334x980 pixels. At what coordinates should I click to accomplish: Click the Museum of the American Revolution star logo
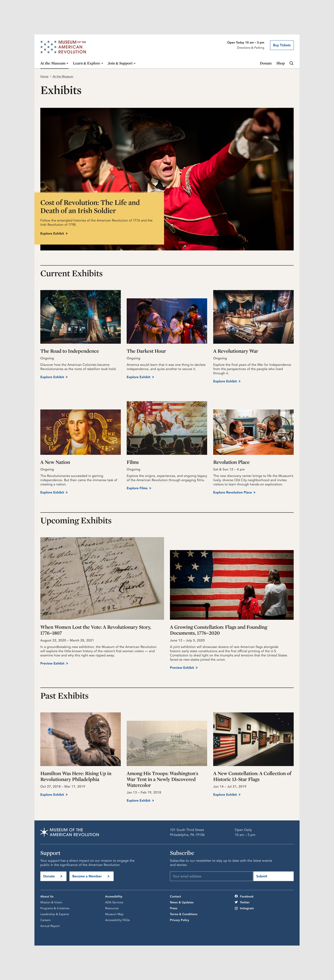(x=63, y=47)
